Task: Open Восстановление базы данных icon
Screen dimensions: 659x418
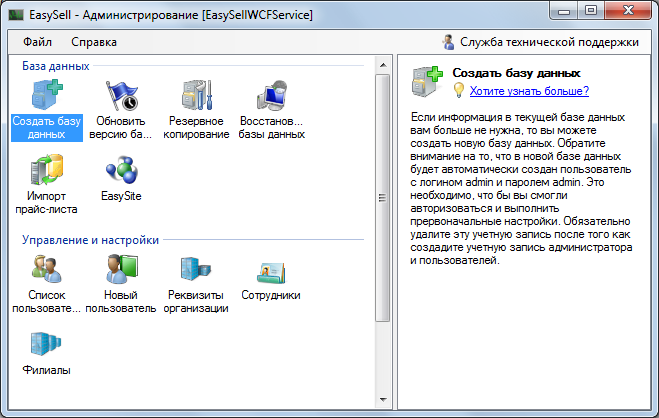Action: point(272,95)
